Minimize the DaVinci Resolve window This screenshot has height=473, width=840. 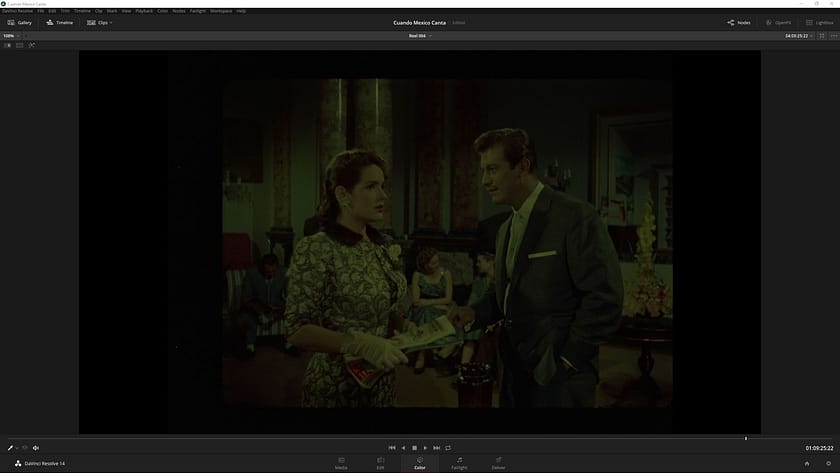point(801,3)
